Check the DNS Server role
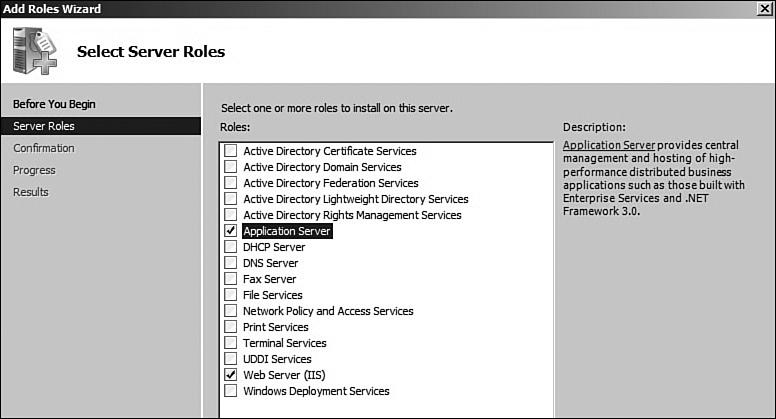 [230, 263]
